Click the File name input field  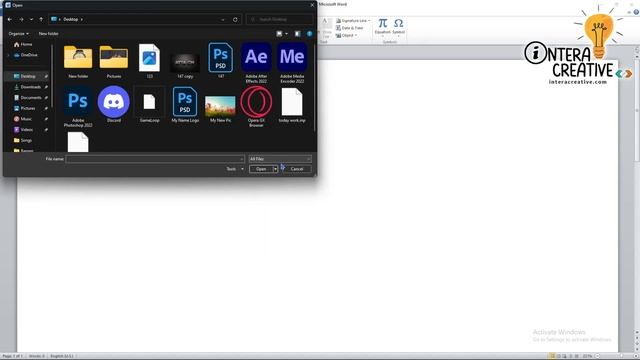[x=155, y=159]
